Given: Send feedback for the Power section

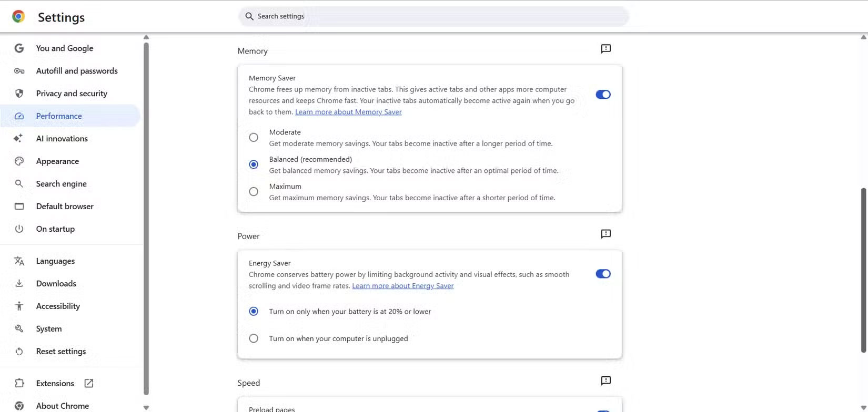Looking at the screenshot, I should click(606, 234).
